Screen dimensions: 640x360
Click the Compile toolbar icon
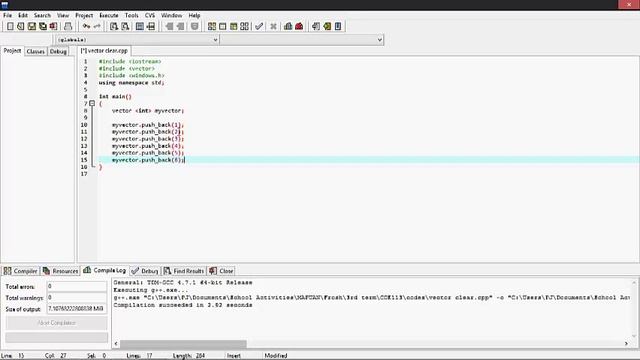pyautogui.click(x=212, y=27)
